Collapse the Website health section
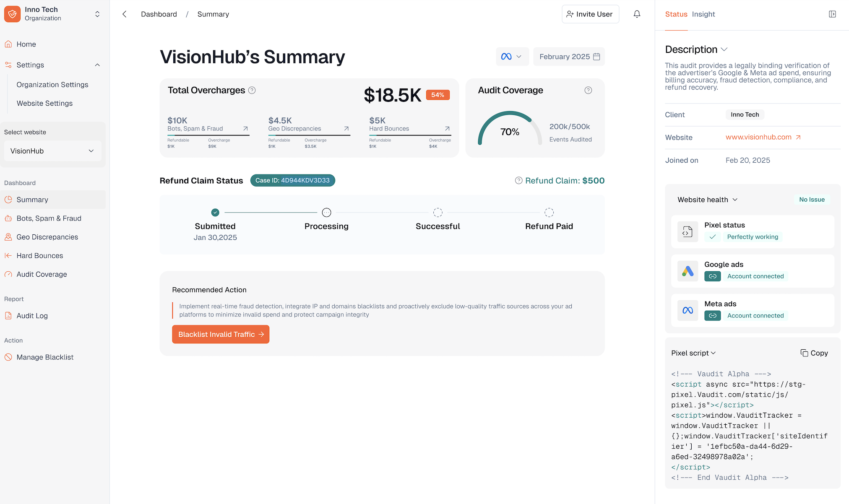Viewport: 849px width, 504px height. 735,200
